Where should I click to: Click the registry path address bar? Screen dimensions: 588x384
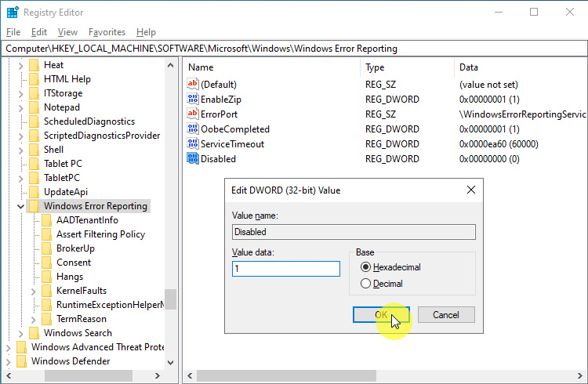[x=294, y=49]
